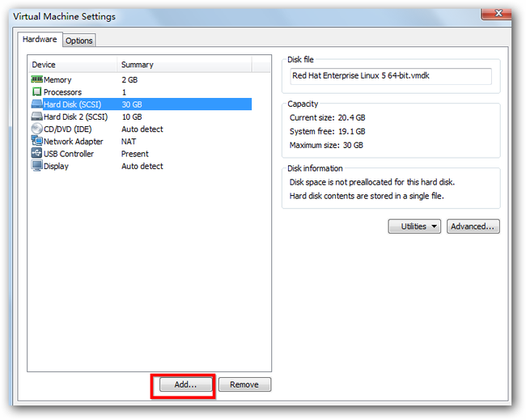
Task: Select the Hard Disk 2 (SCSI) label
Action: pyautogui.click(x=75, y=117)
